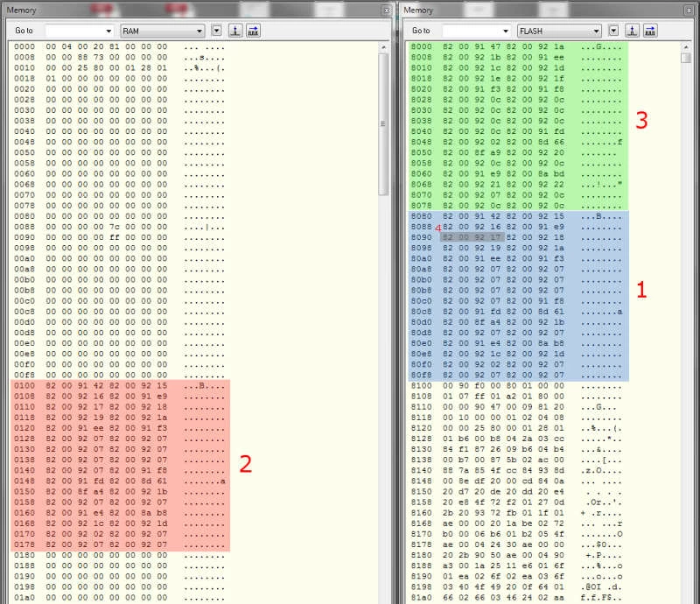Image resolution: width=700 pixels, height=604 pixels.
Task: Click the data-transfer icon at the end of the RAM toolbar
Action: [253, 31]
